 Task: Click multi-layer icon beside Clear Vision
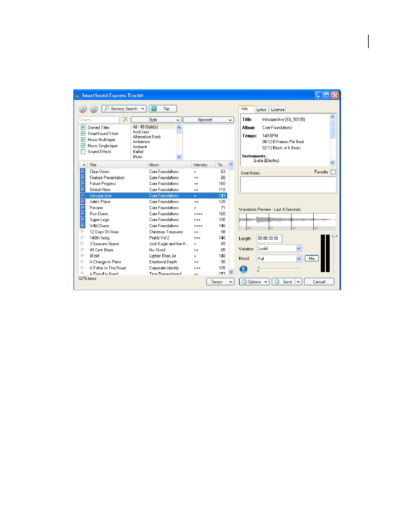coord(83,172)
